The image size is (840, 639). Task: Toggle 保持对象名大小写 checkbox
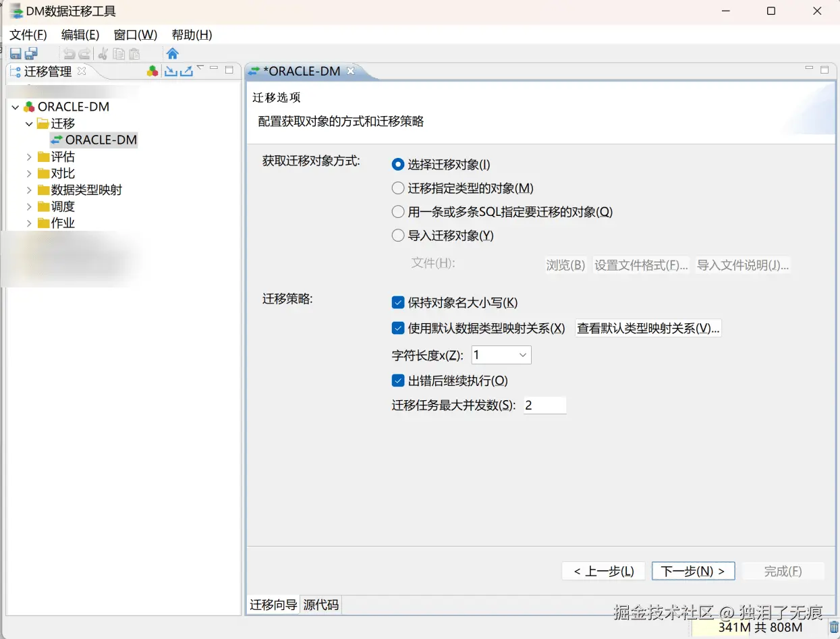pyautogui.click(x=398, y=302)
